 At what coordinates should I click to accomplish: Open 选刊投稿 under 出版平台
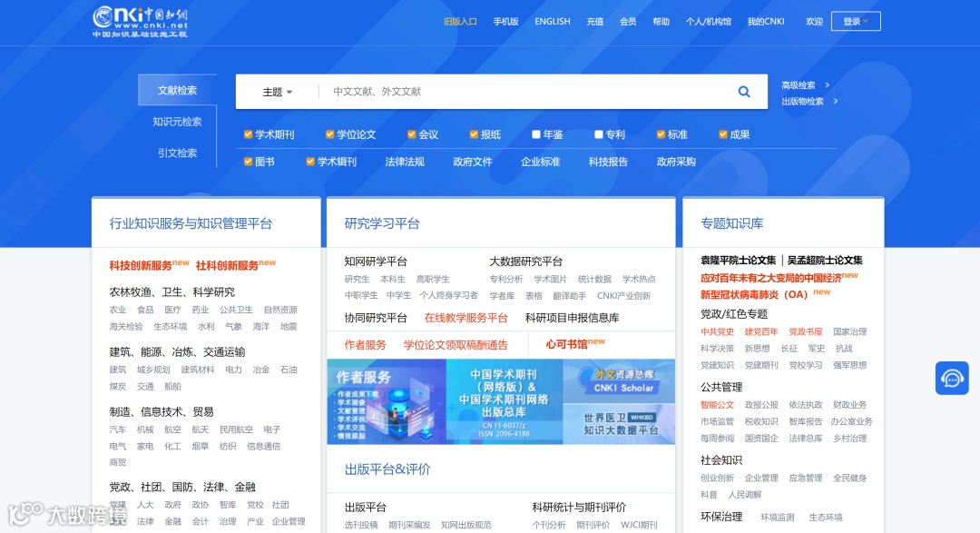pos(361,525)
